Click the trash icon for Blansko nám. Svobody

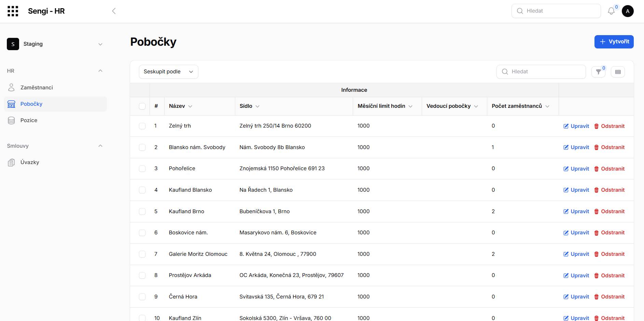[x=597, y=147]
